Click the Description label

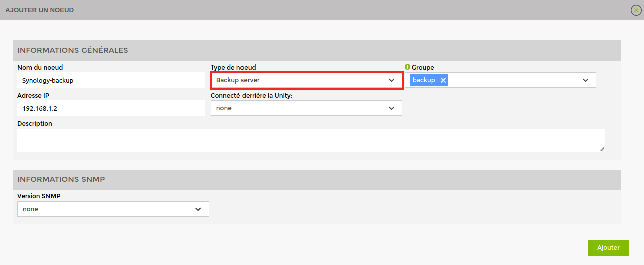35,123
